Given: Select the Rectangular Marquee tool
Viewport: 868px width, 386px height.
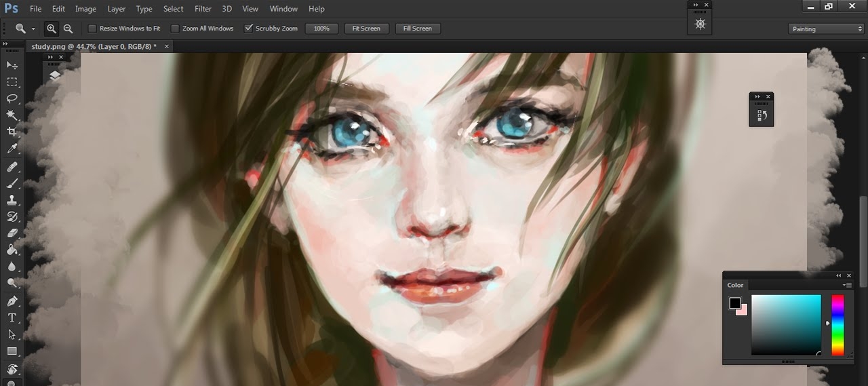Looking at the screenshot, I should (x=12, y=82).
